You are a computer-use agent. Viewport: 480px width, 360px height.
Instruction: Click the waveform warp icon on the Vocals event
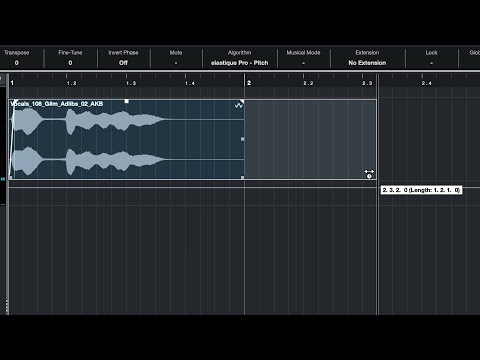pos(239,106)
